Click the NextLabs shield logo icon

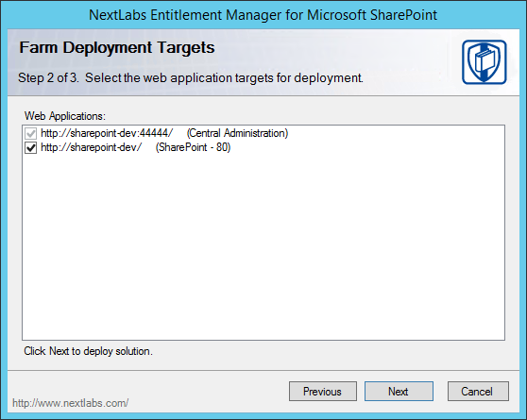point(484,62)
